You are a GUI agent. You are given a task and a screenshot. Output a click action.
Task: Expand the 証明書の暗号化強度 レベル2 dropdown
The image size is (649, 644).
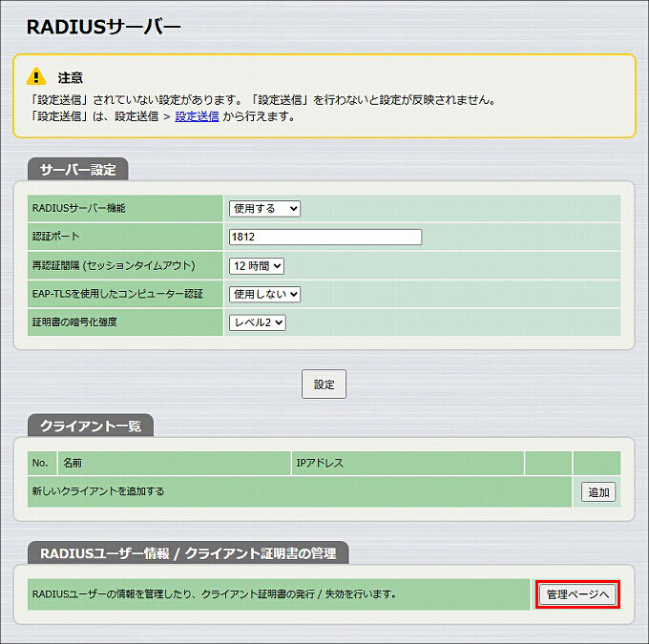(x=258, y=322)
